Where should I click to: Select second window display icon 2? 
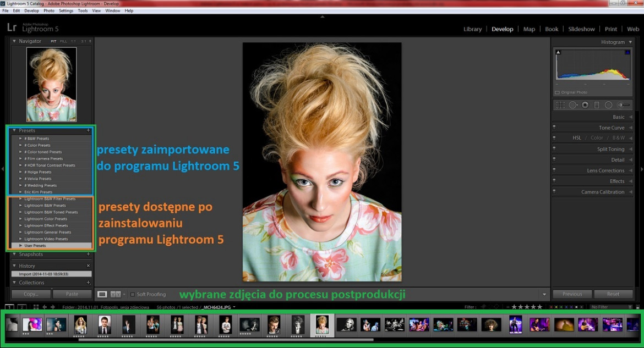point(22,307)
